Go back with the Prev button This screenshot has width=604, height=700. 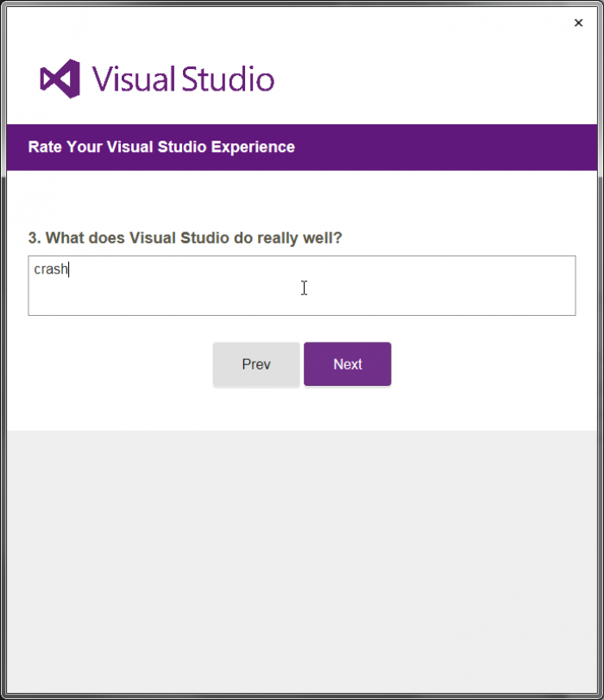(256, 364)
